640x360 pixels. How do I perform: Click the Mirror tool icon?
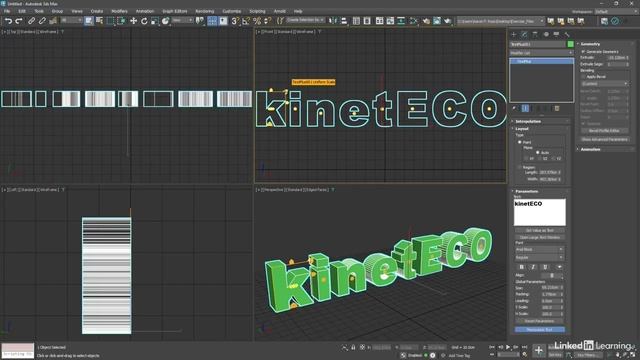(333, 21)
